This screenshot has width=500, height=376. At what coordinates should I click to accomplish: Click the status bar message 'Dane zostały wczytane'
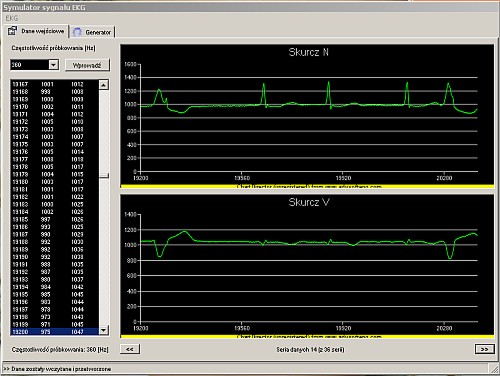[x=57, y=369]
